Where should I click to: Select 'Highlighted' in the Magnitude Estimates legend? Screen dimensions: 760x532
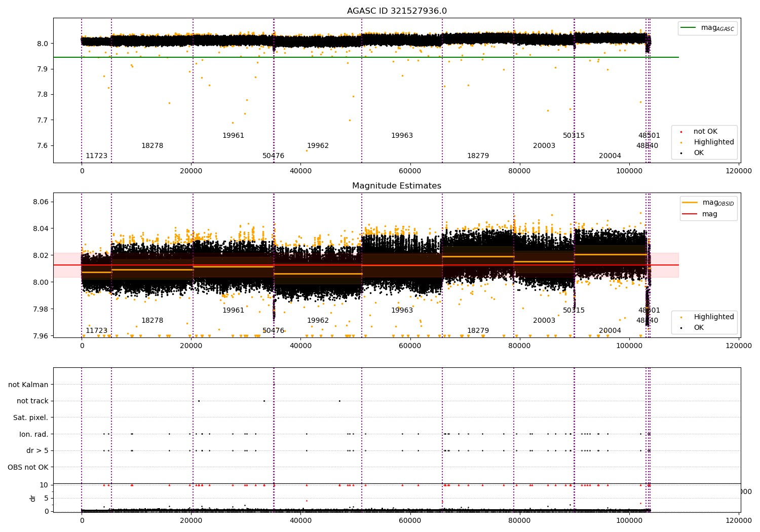pos(714,317)
